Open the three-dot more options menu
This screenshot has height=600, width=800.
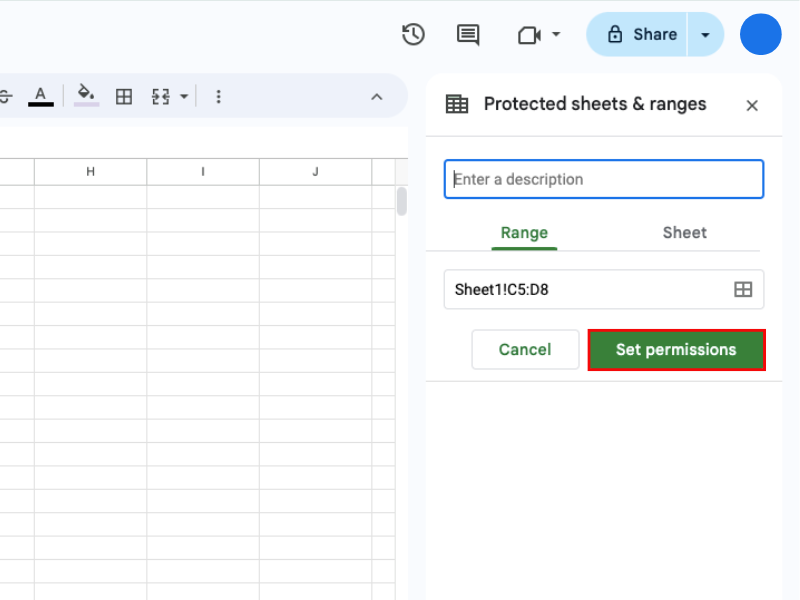point(219,96)
